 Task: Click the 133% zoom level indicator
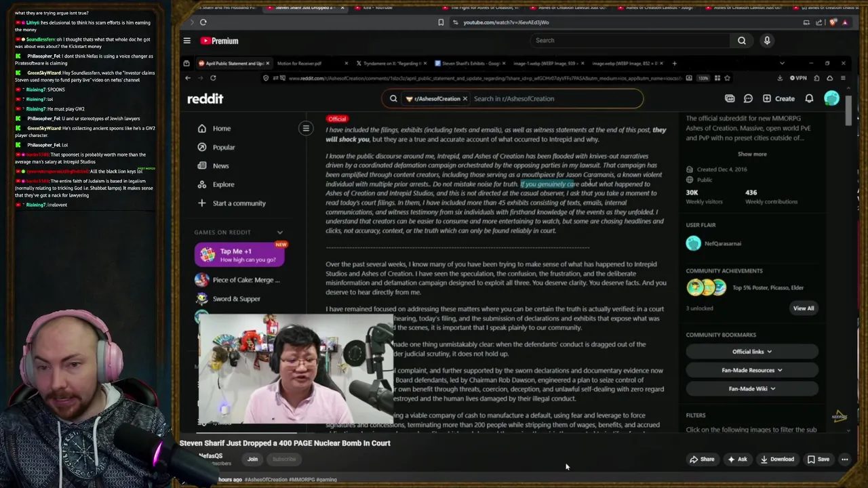[x=703, y=78]
